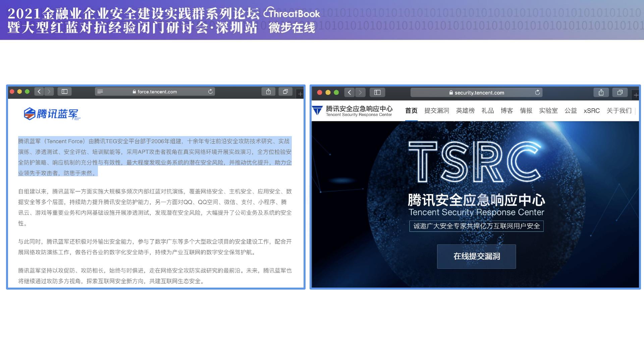
Task: Click back arrow in force.tencent.com window
Action: pyautogui.click(x=39, y=92)
